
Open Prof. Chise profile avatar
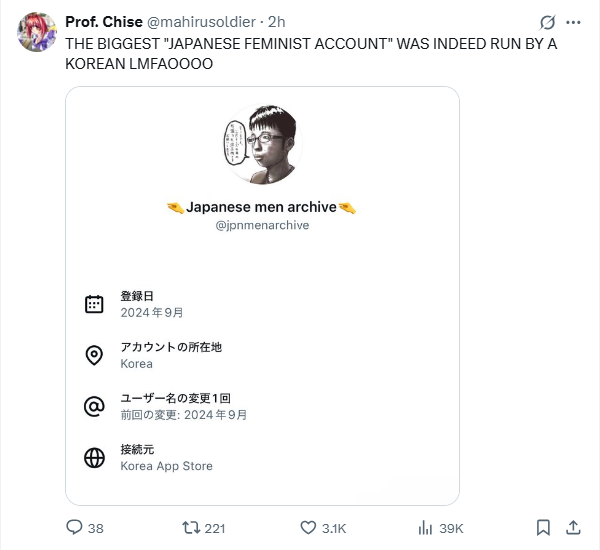[x=36, y=32]
